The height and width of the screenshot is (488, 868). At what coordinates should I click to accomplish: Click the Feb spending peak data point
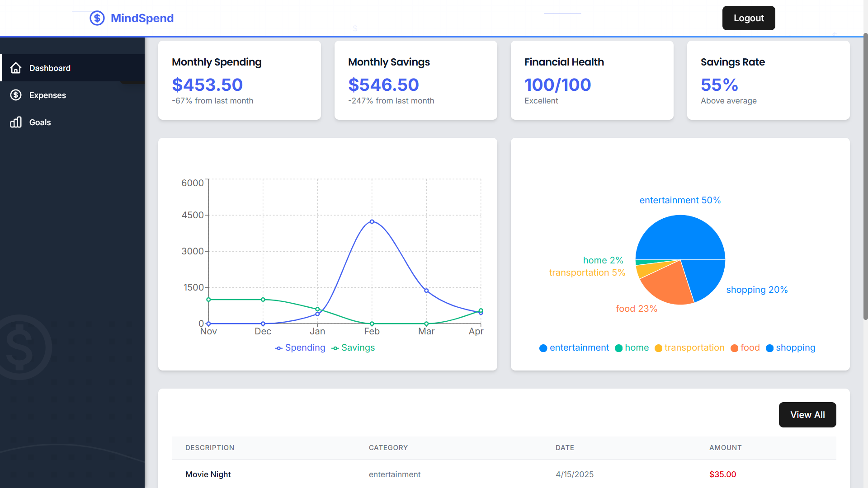[372, 221]
